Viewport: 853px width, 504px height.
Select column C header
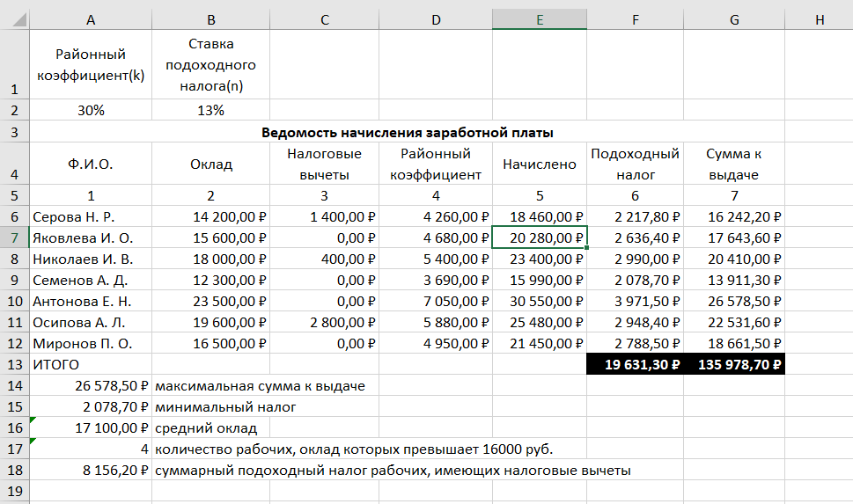[325, 19]
